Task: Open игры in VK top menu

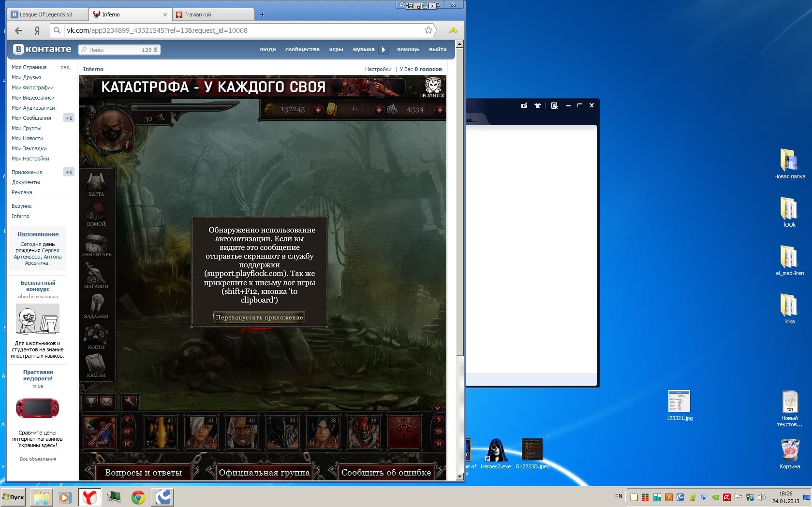Action: coord(336,49)
